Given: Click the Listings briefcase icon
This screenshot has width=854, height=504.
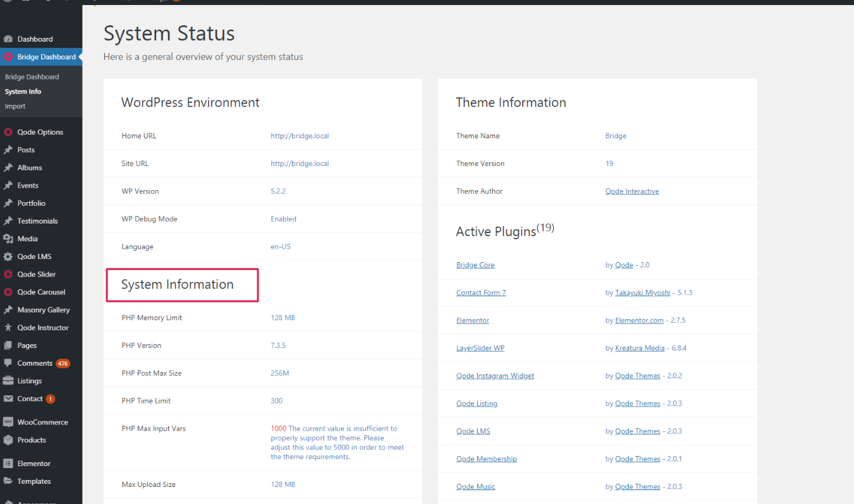Looking at the screenshot, I should pos(8,381).
